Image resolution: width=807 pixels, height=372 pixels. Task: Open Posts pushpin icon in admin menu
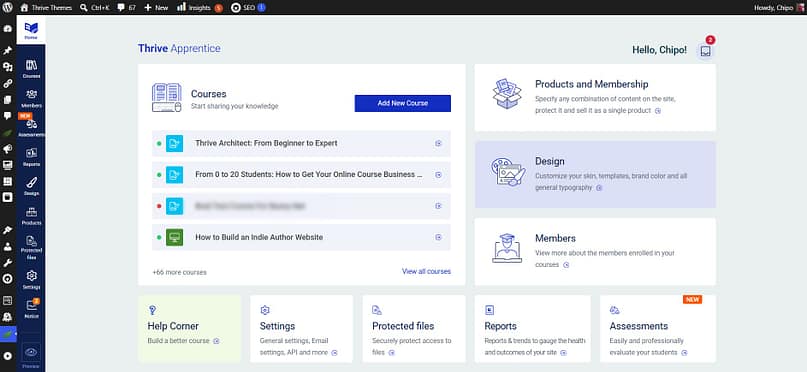(x=8, y=50)
